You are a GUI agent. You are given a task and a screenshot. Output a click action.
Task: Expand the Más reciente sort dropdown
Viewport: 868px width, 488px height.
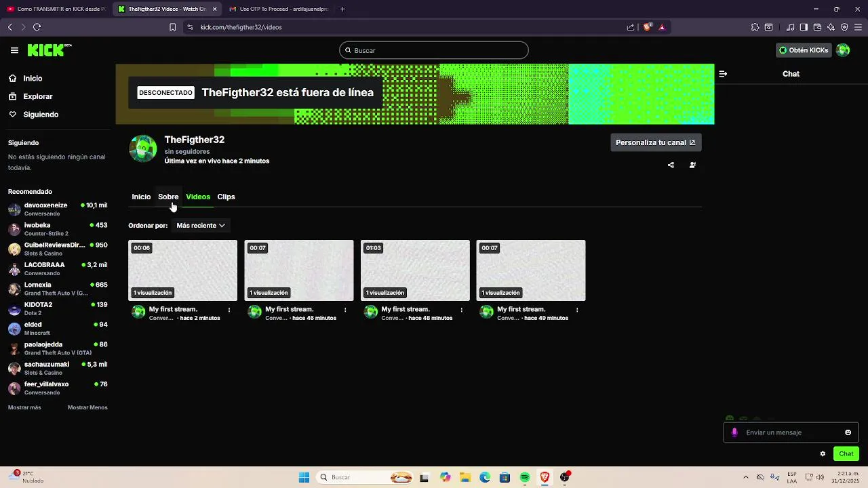point(200,226)
